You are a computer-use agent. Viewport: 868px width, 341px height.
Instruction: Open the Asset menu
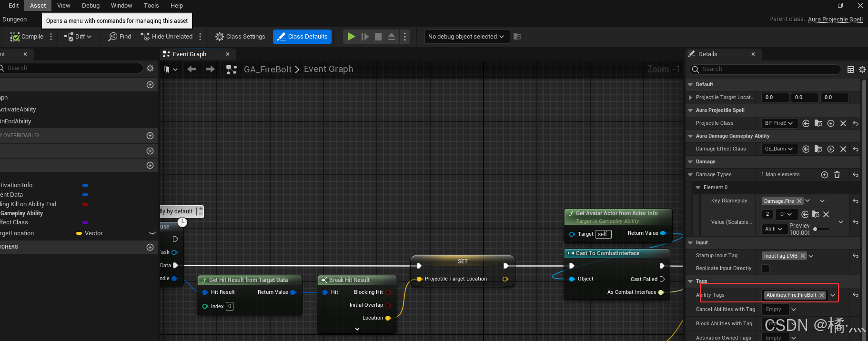pyautogui.click(x=38, y=6)
